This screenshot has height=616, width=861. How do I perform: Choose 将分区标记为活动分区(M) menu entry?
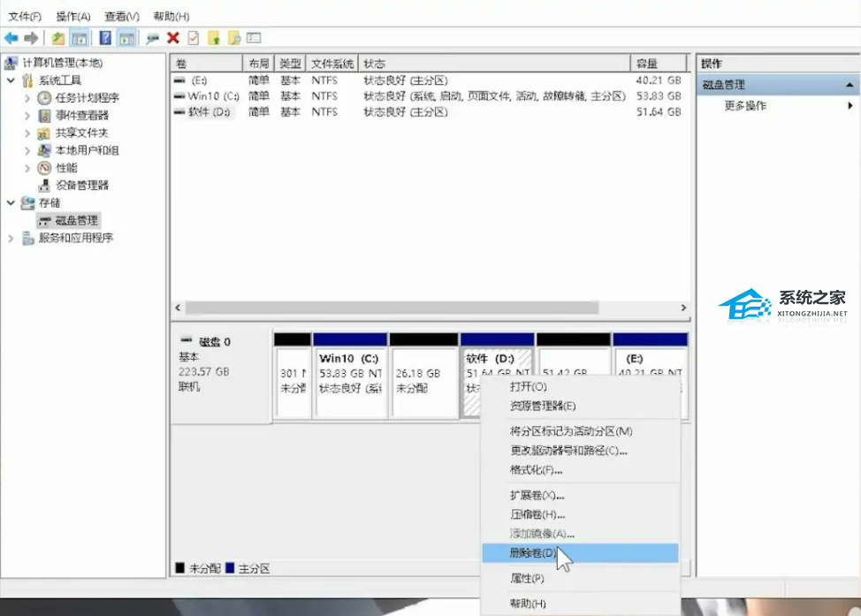click(x=581, y=431)
